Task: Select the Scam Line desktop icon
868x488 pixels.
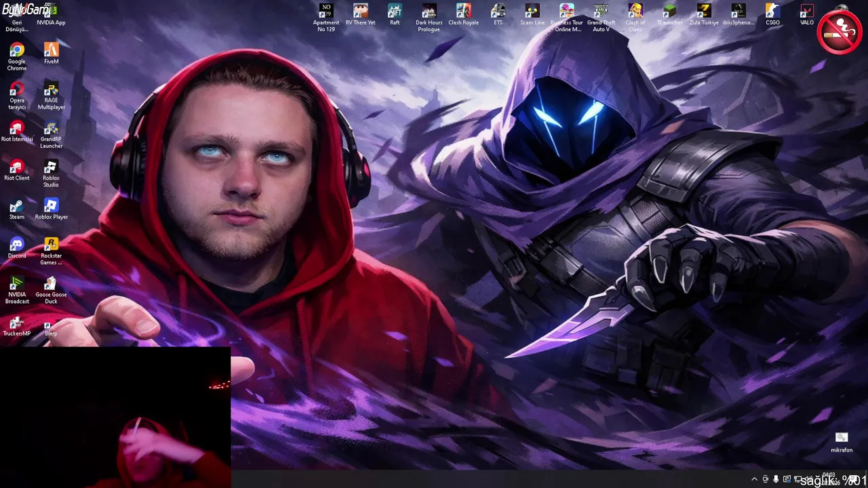Action: click(532, 15)
